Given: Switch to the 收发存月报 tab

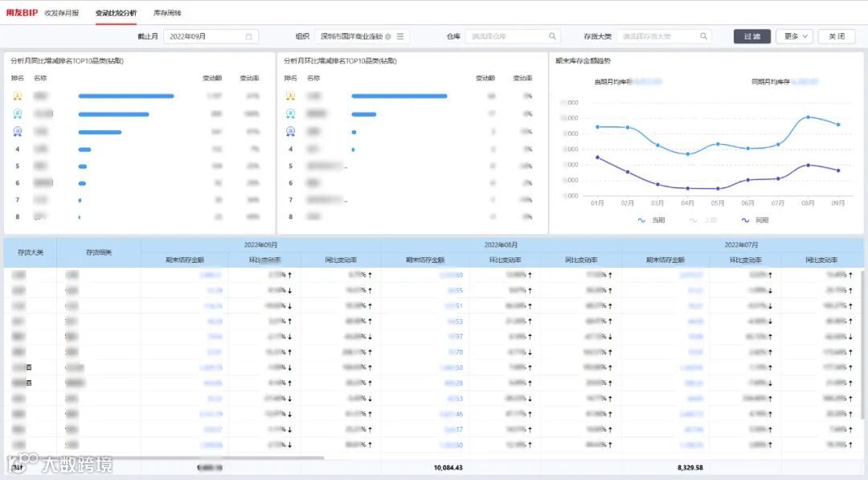Looking at the screenshot, I should 62,13.
